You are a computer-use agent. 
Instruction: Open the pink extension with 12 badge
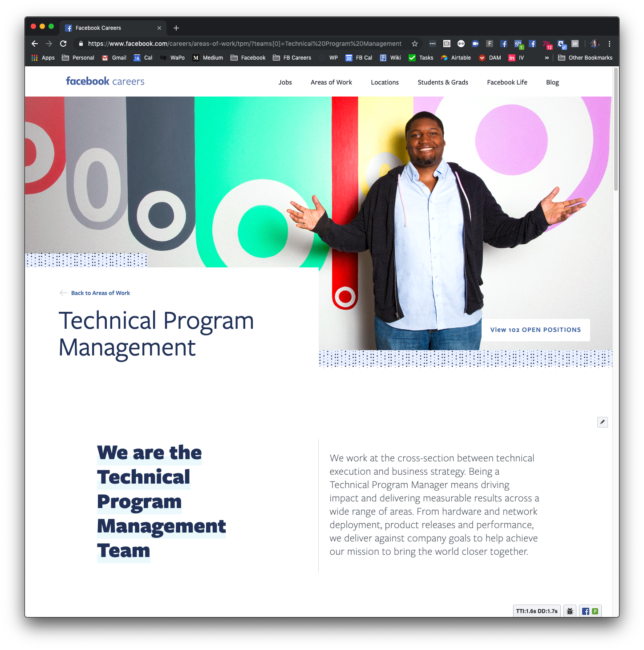pyautogui.click(x=547, y=44)
